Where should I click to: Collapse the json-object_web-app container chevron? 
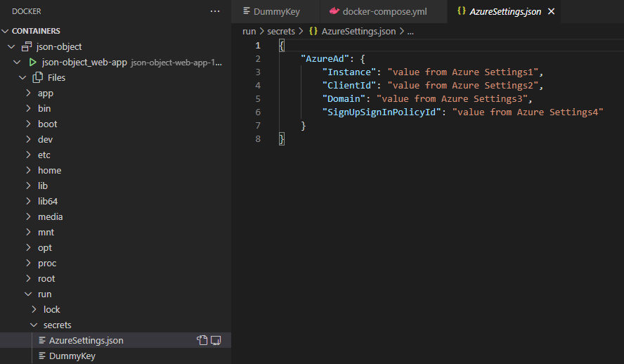tap(17, 63)
